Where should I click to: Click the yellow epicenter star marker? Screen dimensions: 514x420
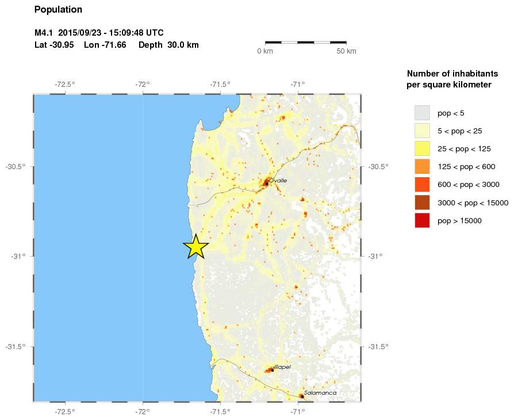coord(195,247)
